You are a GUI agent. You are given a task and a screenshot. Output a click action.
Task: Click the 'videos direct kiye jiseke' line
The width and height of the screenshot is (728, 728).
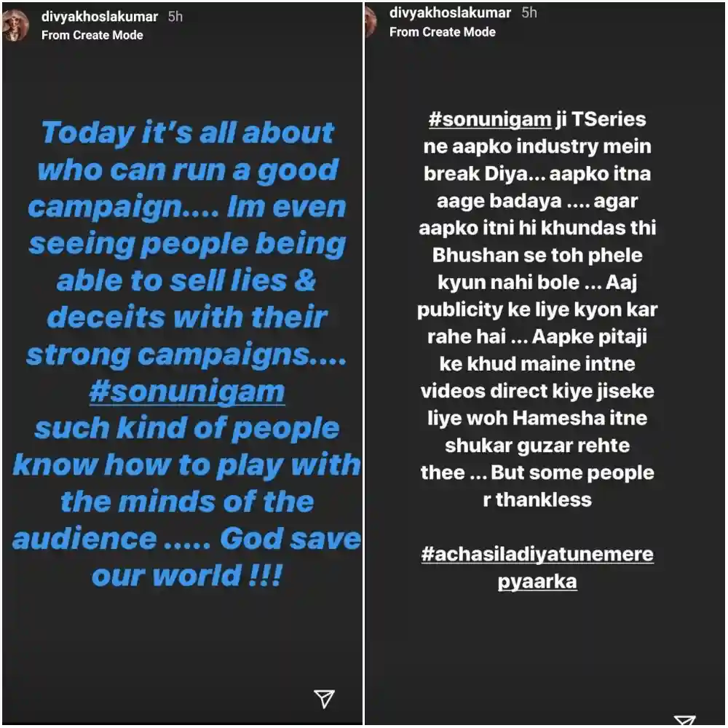(537, 391)
